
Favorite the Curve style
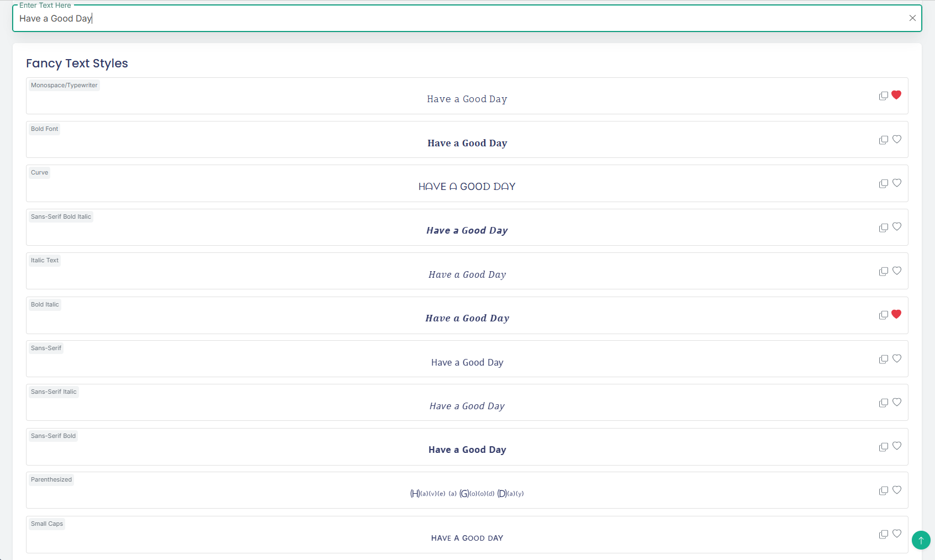pos(896,183)
